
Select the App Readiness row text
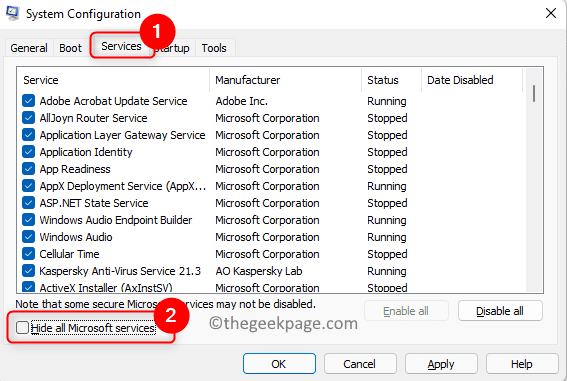(75, 169)
